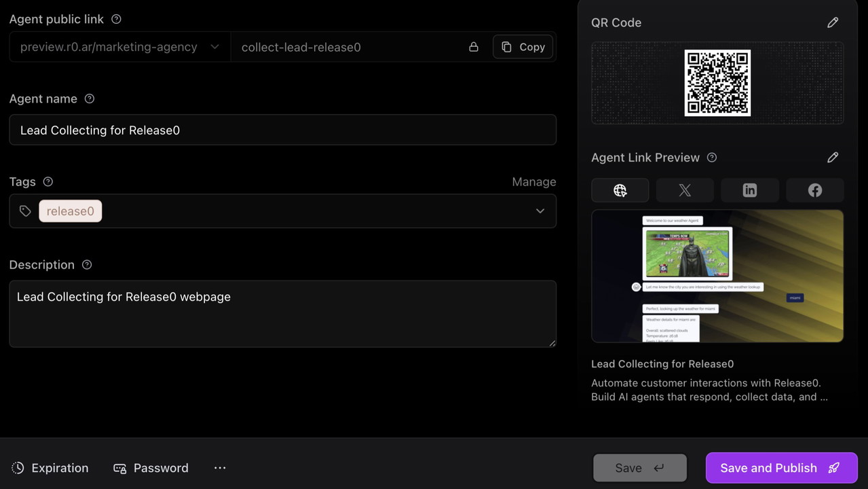Open the preview.r0.ar/marketing-agency domain dropdown
This screenshot has width=868, height=489.
tap(120, 47)
